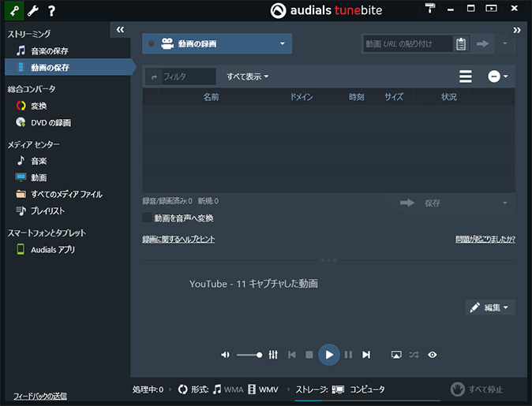532x406 pixels.
Task: Stop playback
Action: [x=309, y=355]
